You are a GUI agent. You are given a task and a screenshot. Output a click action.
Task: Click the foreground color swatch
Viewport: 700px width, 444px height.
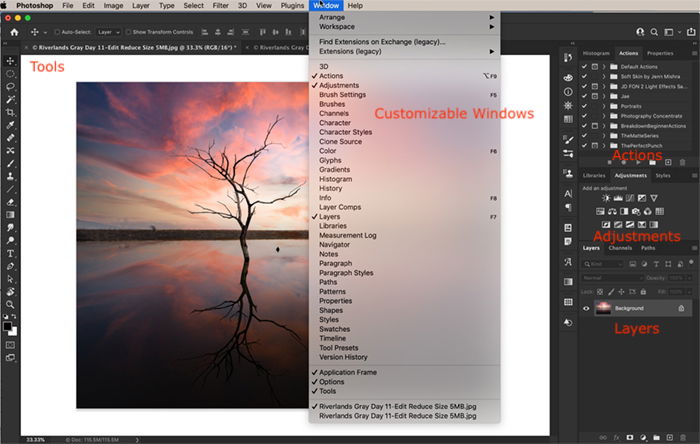pyautogui.click(x=7, y=326)
